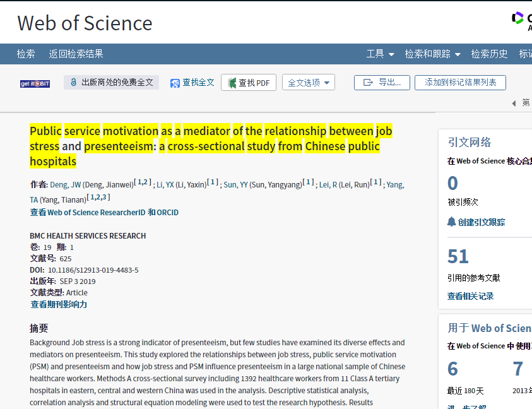Click the 导出... button

click(x=382, y=83)
